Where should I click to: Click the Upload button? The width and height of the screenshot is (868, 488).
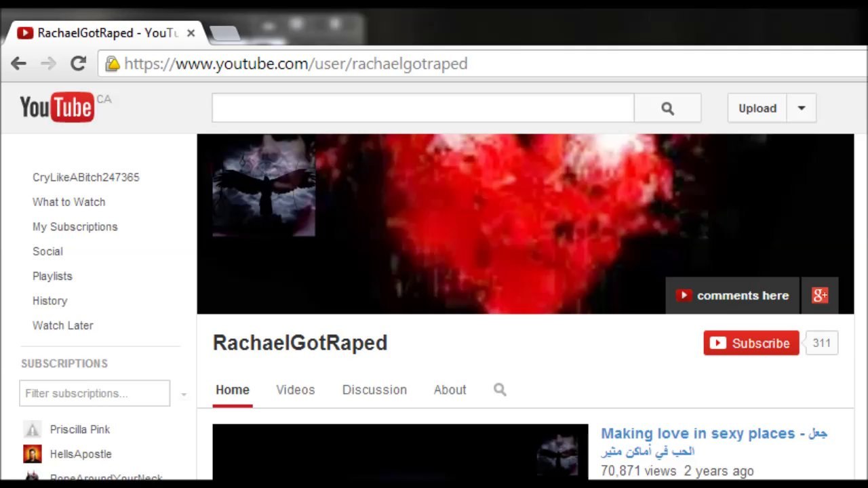click(x=757, y=108)
